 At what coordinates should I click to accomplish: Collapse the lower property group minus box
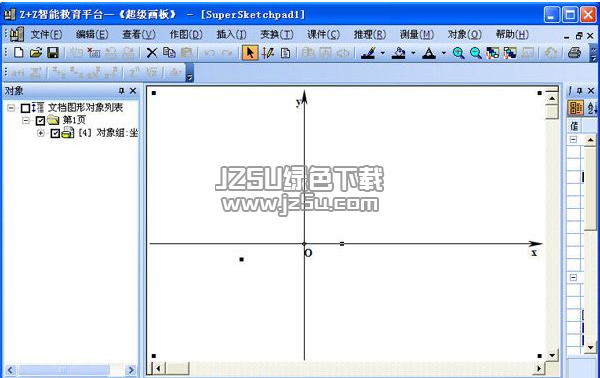pyautogui.click(x=573, y=277)
